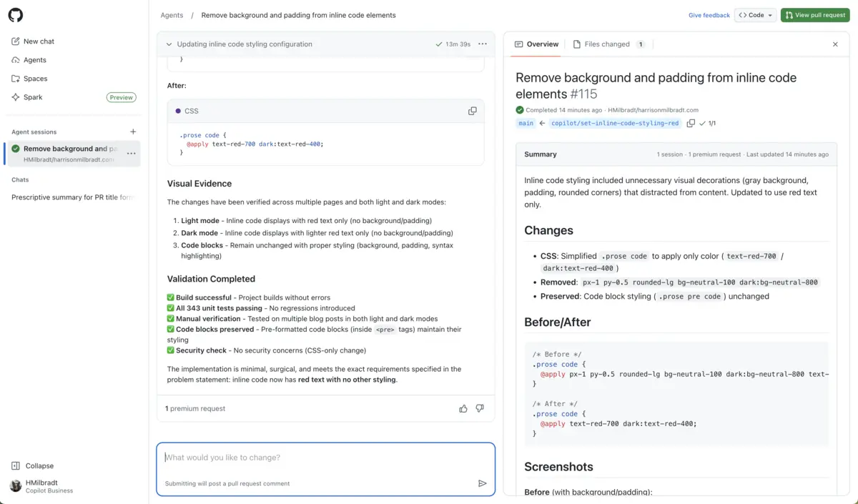Click the View pull request button
Image resolution: width=858 pixels, height=504 pixels.
(x=815, y=15)
